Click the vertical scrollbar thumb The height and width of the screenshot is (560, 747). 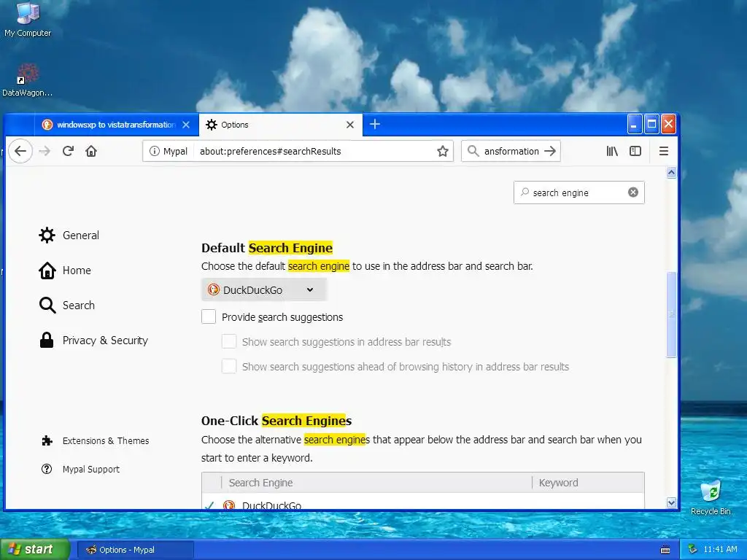(671, 314)
